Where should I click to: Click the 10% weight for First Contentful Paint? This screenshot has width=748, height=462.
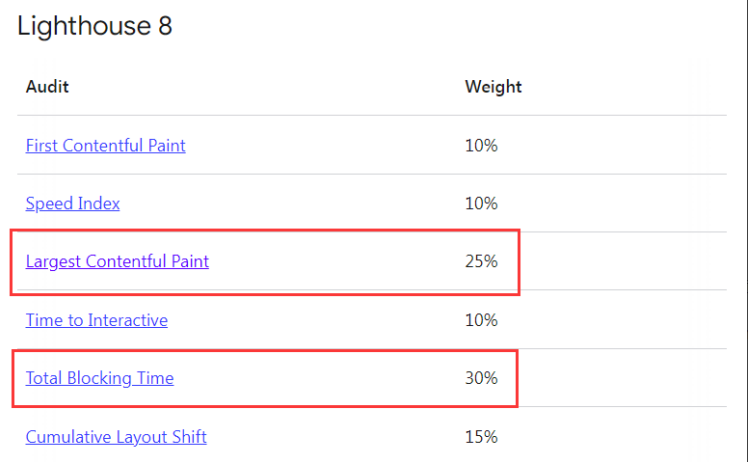click(x=481, y=145)
